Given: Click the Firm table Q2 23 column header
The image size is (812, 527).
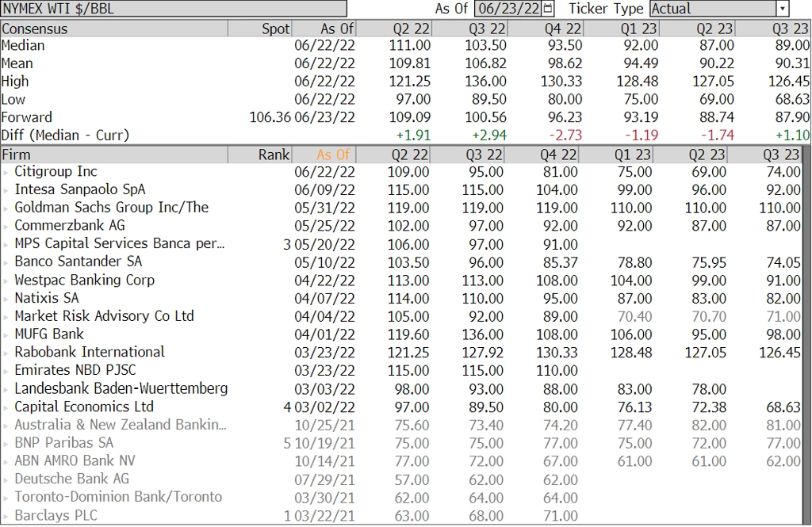Looking at the screenshot, I should pyautogui.click(x=690, y=155).
